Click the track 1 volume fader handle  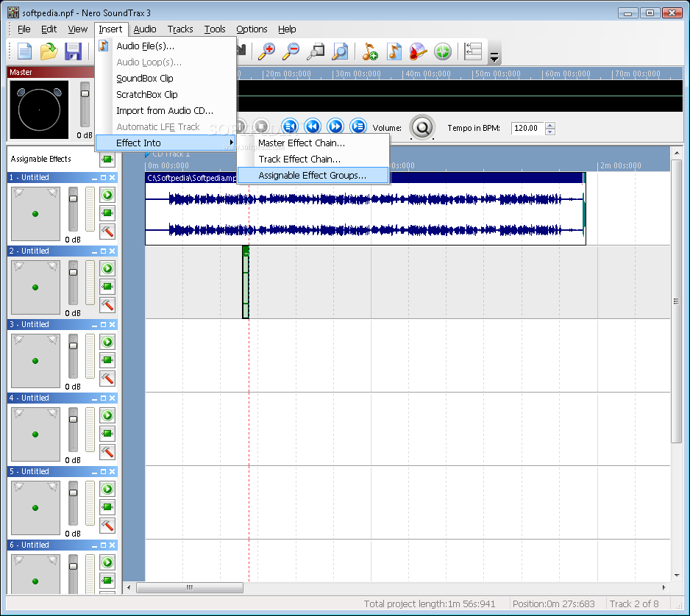point(73,198)
